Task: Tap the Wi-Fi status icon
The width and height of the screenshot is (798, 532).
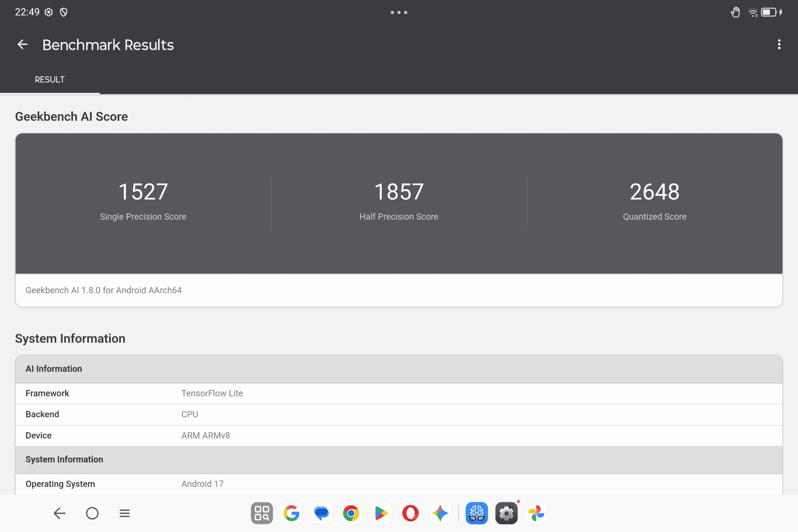Action: [752, 12]
